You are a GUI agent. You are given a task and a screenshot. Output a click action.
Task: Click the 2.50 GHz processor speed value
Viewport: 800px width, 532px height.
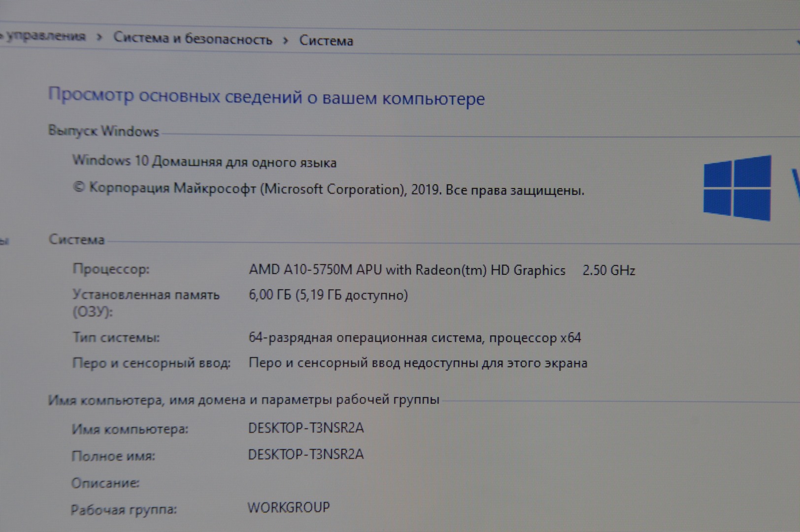coord(608,270)
